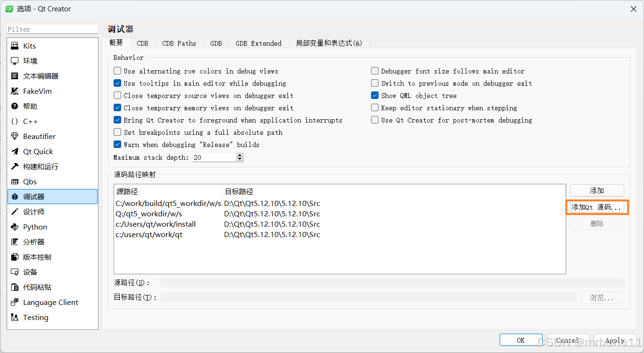Screen dimensions: 644x353
Task: Switch to the CDB tab
Action: [143, 43]
